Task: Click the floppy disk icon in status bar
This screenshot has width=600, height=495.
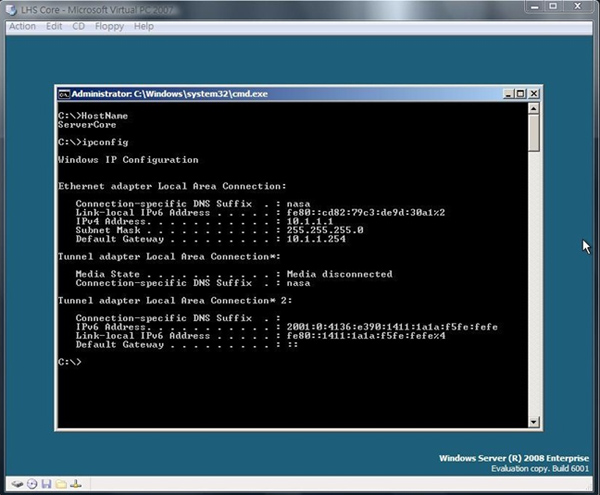Action: pos(46,485)
